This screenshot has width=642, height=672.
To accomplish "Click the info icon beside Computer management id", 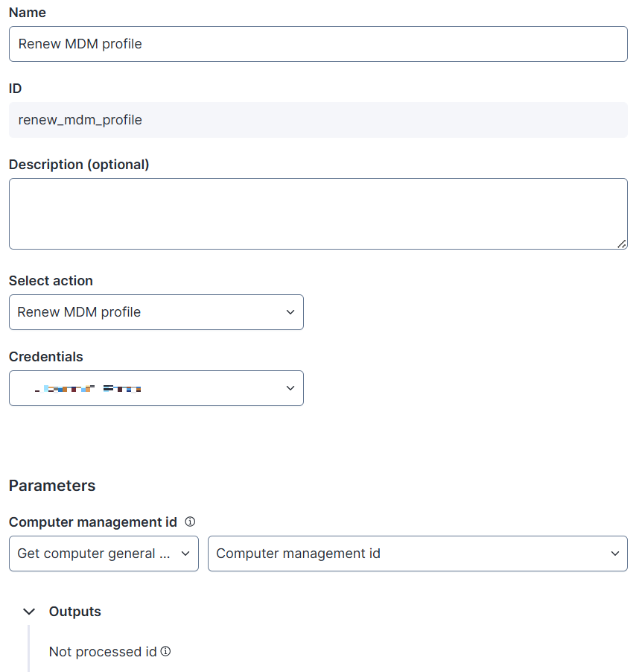I will pos(190,522).
